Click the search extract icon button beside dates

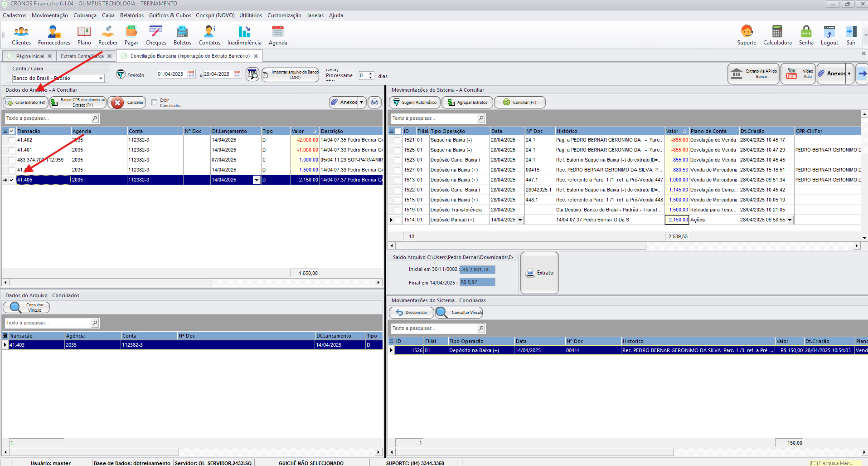click(x=252, y=74)
